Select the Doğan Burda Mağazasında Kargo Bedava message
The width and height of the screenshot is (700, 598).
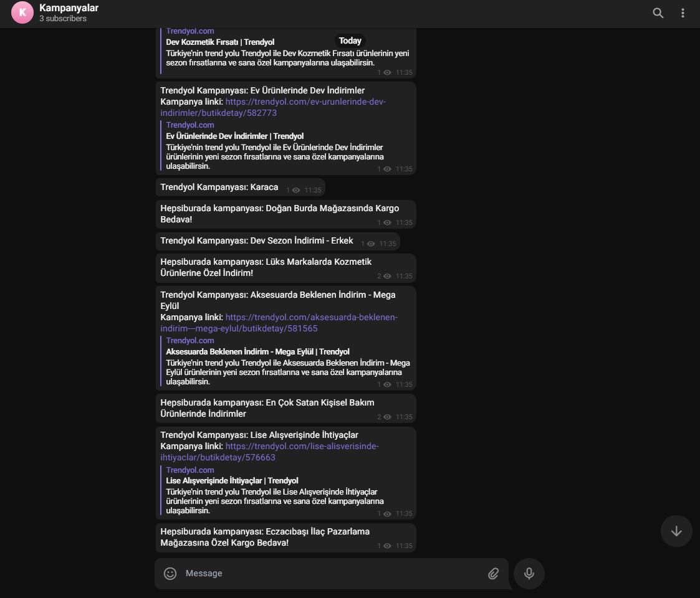(x=285, y=214)
